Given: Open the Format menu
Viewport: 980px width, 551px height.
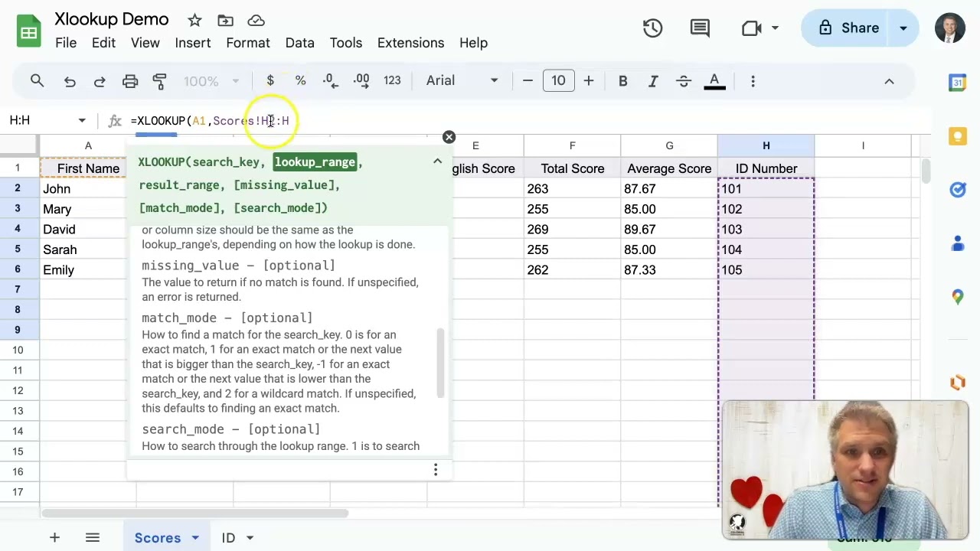Looking at the screenshot, I should click(248, 43).
